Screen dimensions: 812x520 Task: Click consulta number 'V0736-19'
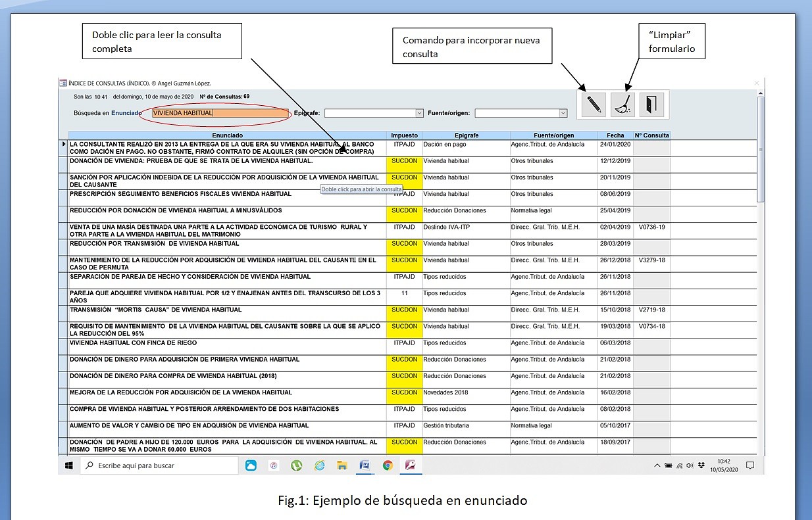652,227
